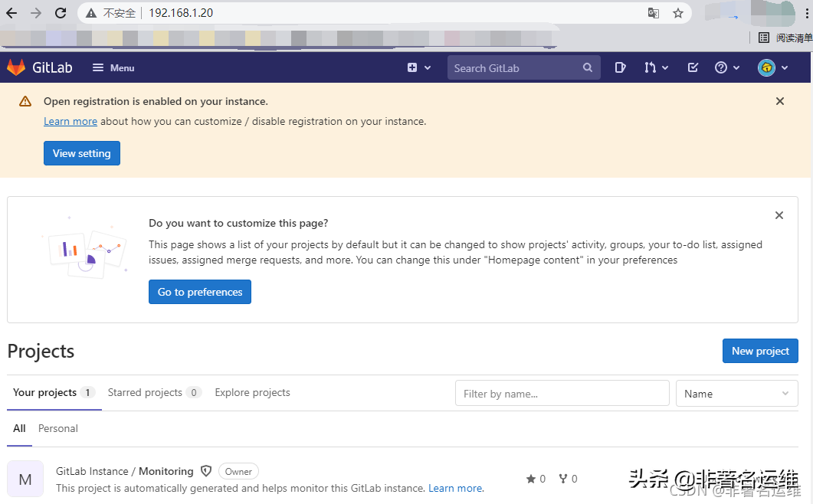The image size is (813, 504).
Task: Open the Help question mark icon
Action: (x=721, y=67)
